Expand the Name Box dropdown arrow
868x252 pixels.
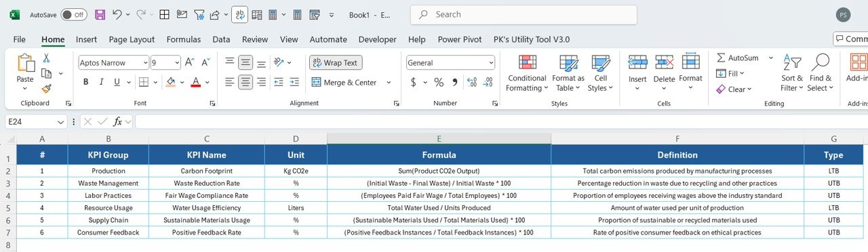pyautogui.click(x=61, y=122)
